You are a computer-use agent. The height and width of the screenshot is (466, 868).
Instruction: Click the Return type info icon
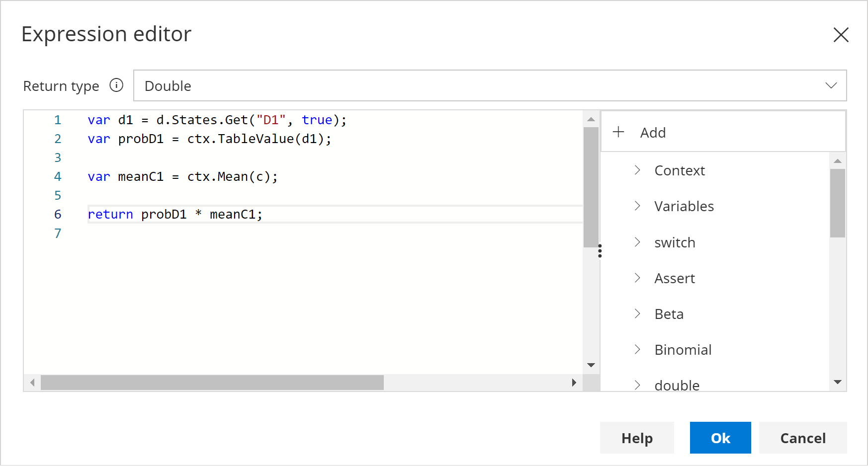click(x=116, y=85)
